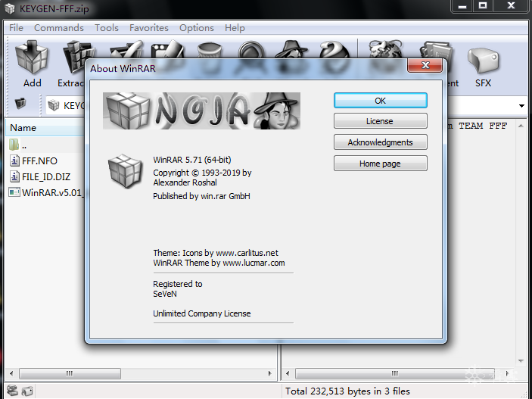The width and height of the screenshot is (532, 399).
Task: Click the disk drive icon in status bar
Action: click(12, 391)
